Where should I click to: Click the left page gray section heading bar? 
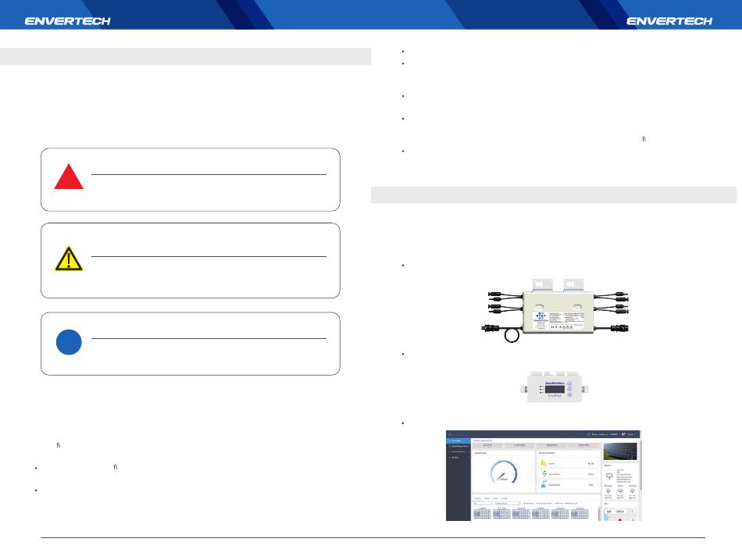[x=185, y=56]
